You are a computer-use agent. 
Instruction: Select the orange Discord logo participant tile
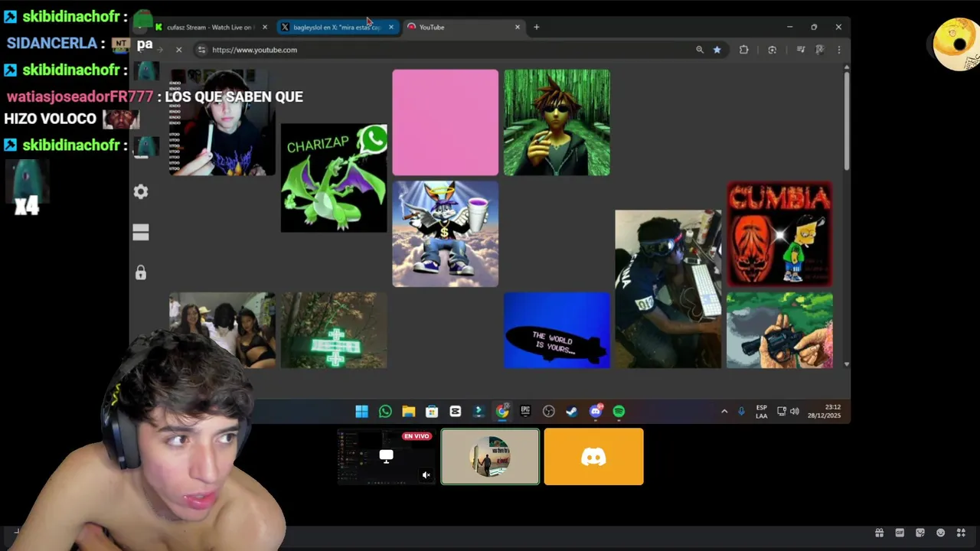click(594, 457)
